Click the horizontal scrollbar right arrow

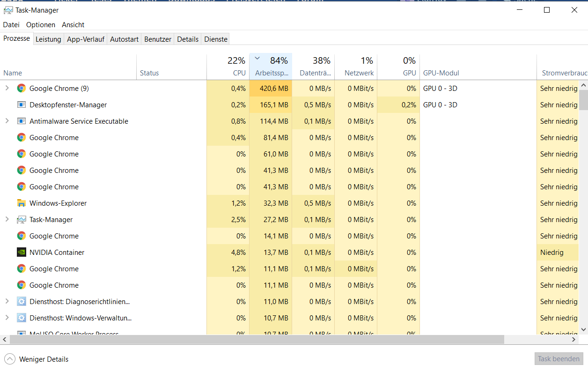click(574, 339)
